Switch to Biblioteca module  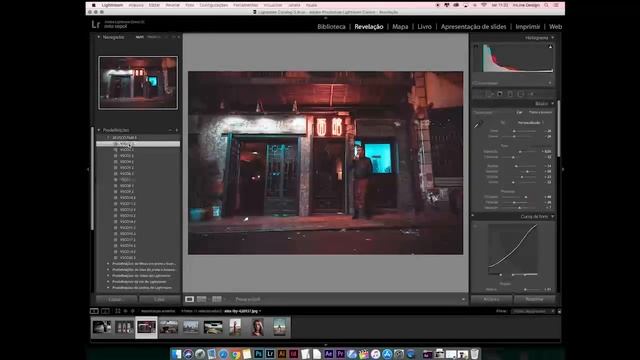331,27
